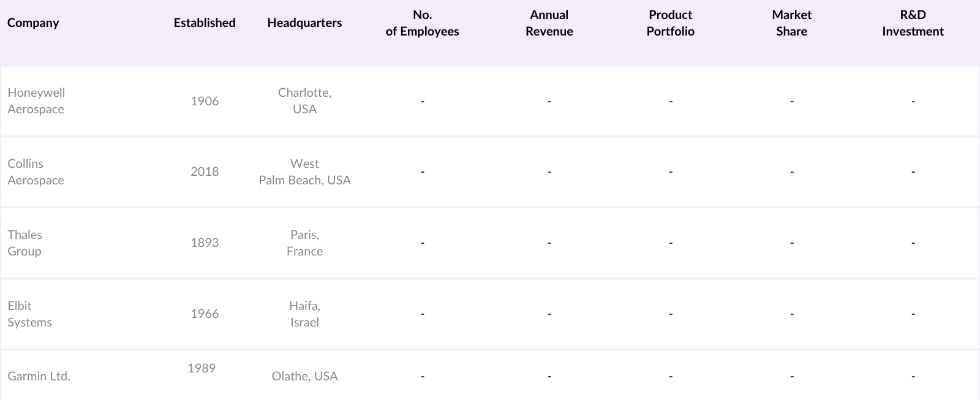Click the Established column header

click(204, 23)
